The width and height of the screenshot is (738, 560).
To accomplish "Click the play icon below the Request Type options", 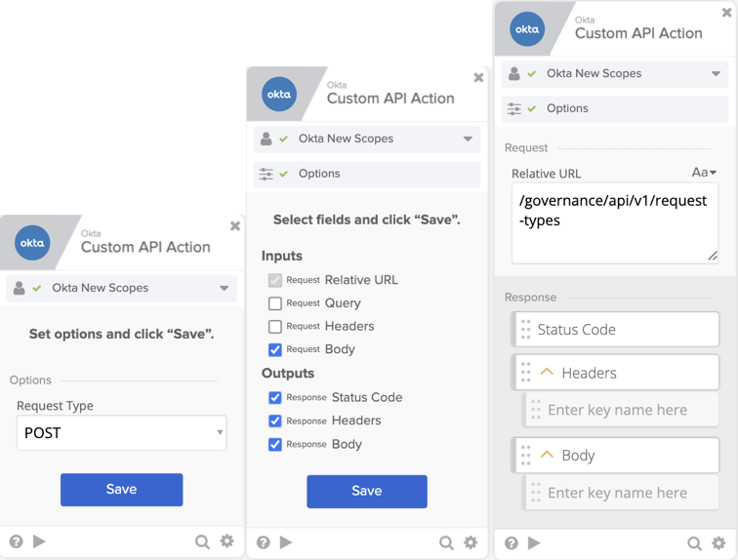I will coord(39,541).
